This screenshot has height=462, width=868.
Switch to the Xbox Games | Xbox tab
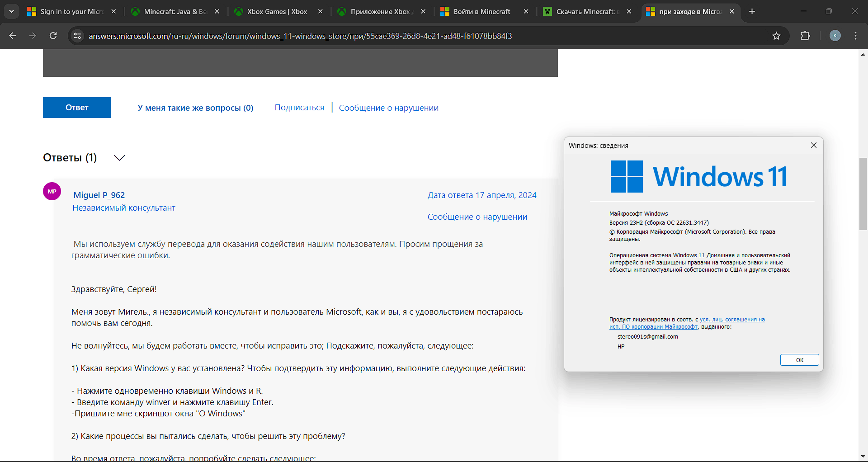pyautogui.click(x=272, y=12)
